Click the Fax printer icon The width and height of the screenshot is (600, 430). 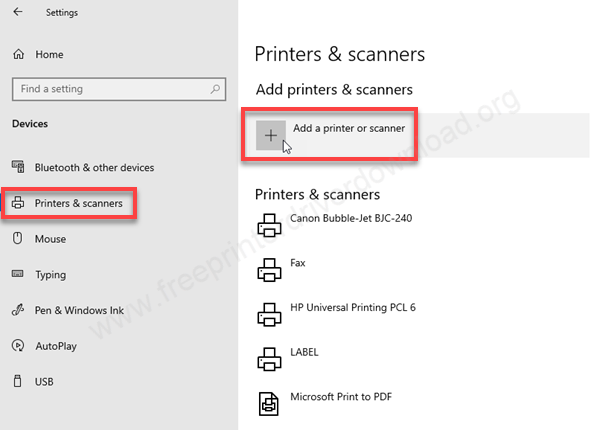[269, 269]
